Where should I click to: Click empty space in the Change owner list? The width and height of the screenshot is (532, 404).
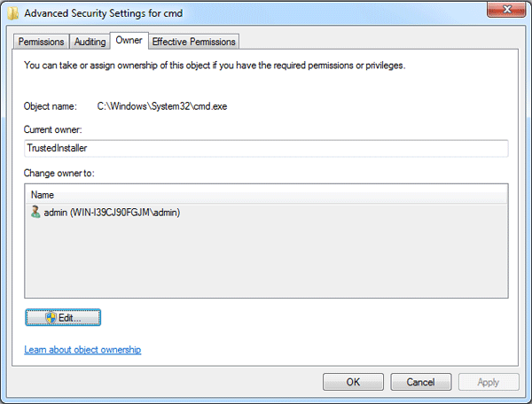pyautogui.click(x=266, y=261)
